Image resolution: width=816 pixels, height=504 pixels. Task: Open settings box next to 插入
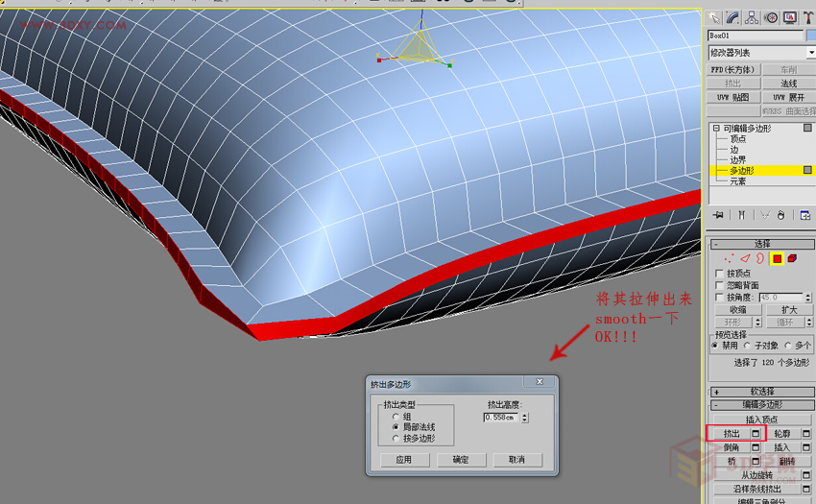[x=806, y=447]
